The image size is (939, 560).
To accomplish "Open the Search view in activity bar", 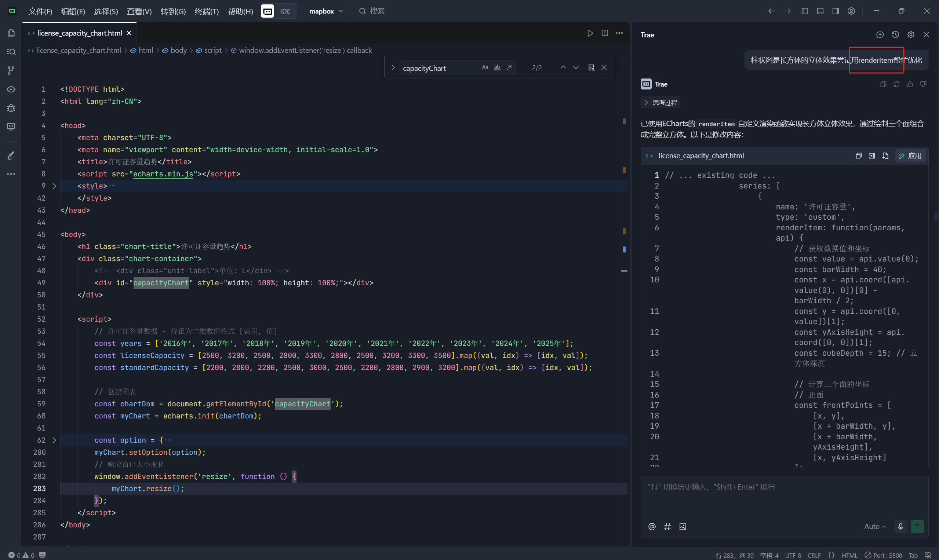I will click(11, 52).
